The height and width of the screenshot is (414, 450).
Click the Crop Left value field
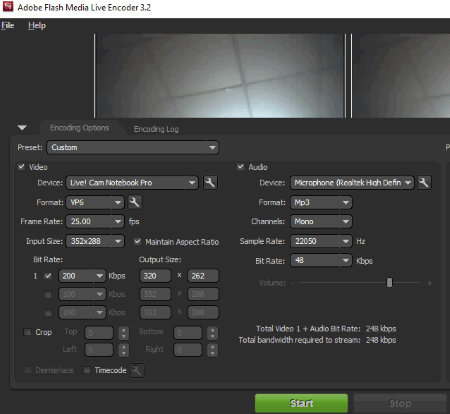(x=99, y=350)
